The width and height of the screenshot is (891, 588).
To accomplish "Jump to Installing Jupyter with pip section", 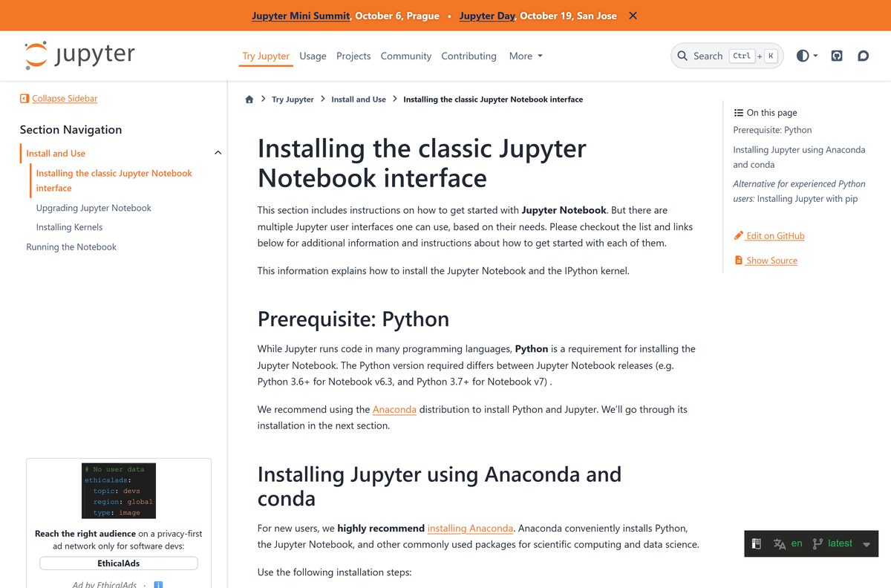I will 799,191.
